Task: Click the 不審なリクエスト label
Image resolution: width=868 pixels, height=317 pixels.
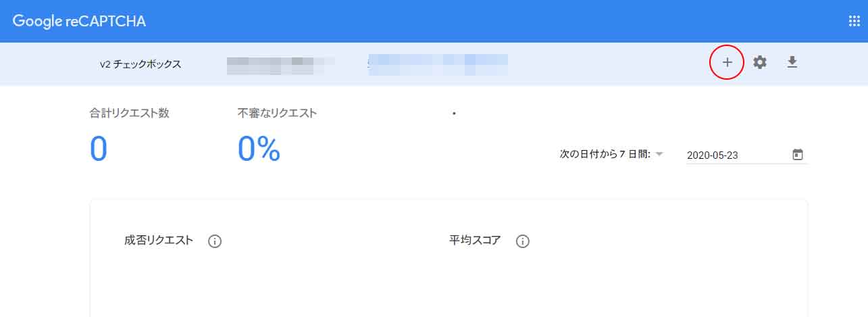Action: click(x=277, y=113)
